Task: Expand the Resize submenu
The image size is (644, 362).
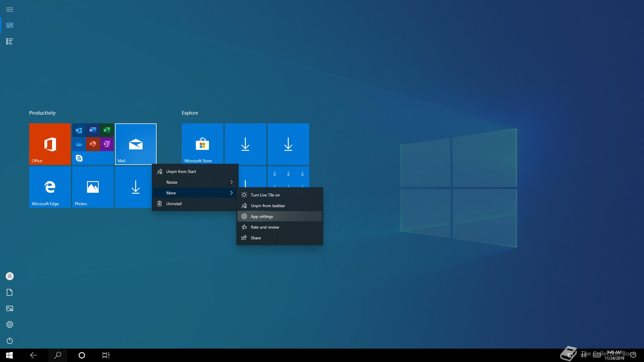Action: [x=195, y=182]
